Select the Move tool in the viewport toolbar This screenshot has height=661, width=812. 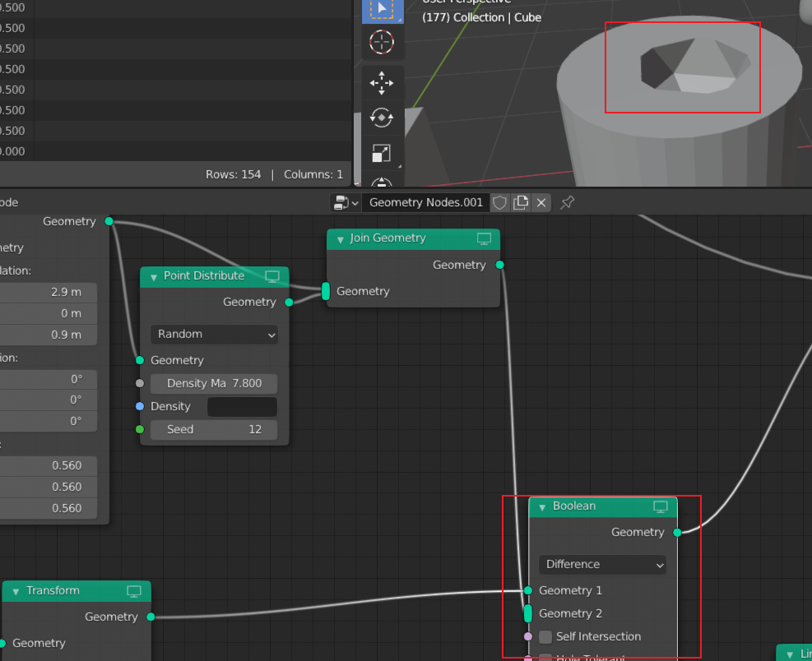(x=381, y=82)
